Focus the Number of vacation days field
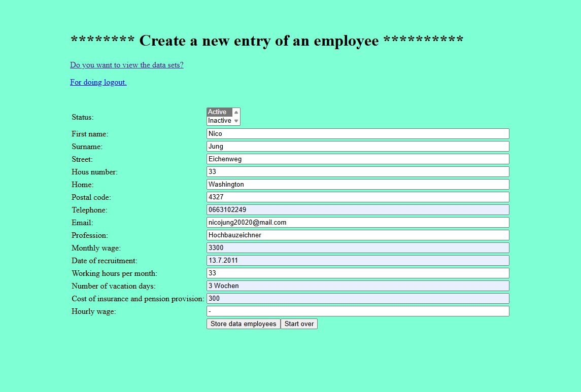Image resolution: width=581 pixels, height=392 pixels. click(358, 286)
